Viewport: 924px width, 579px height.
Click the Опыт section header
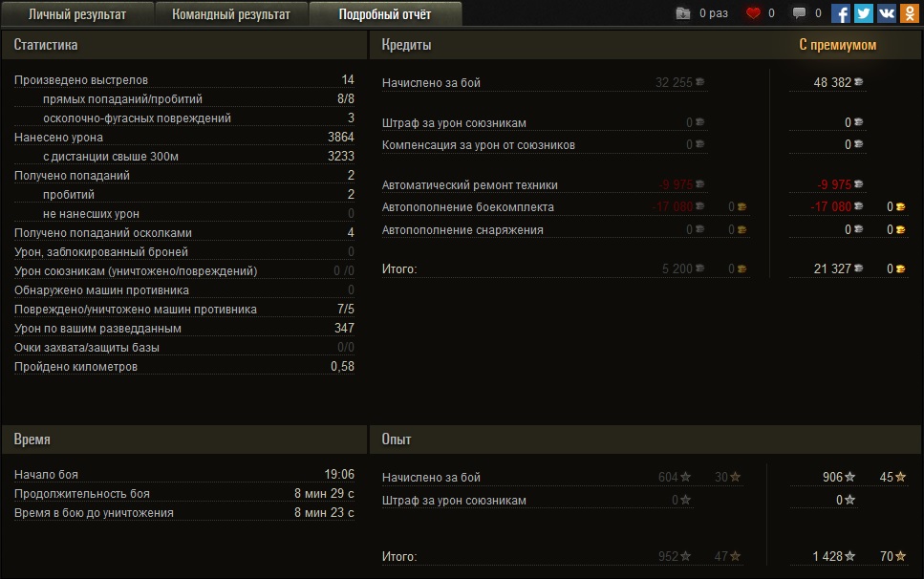coord(397,440)
